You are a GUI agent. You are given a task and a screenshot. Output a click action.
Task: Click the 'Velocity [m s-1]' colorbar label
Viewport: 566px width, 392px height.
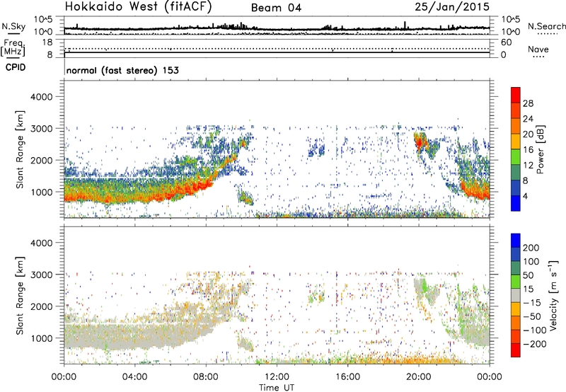coord(553,295)
